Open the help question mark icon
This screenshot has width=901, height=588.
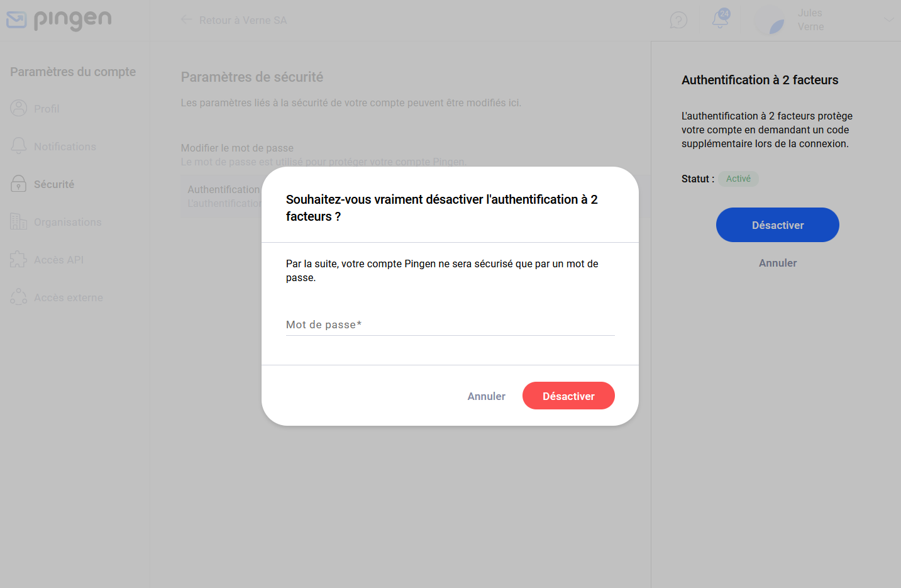tap(678, 20)
